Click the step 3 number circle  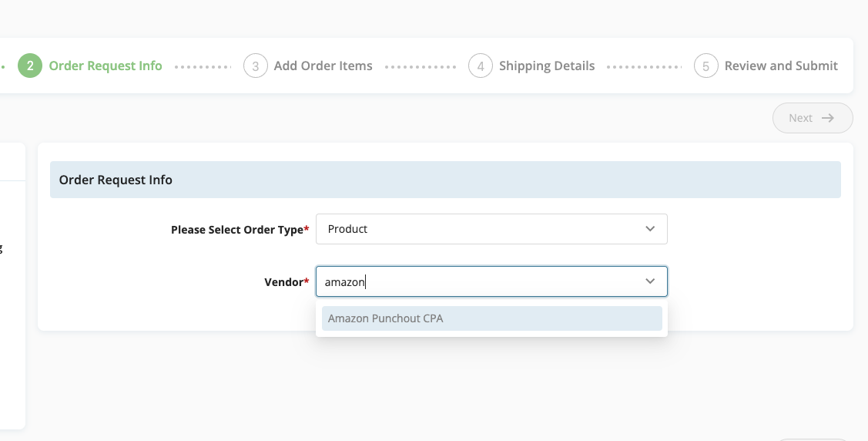(x=255, y=66)
